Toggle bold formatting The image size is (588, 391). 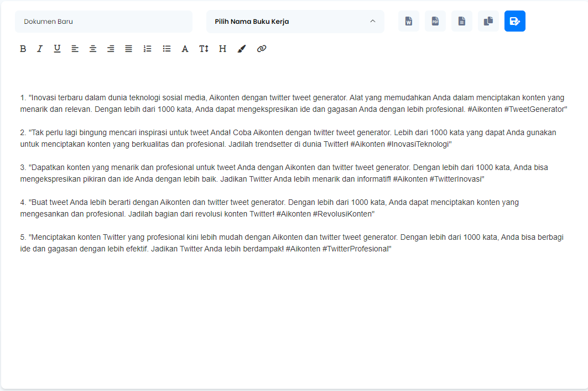pos(23,49)
